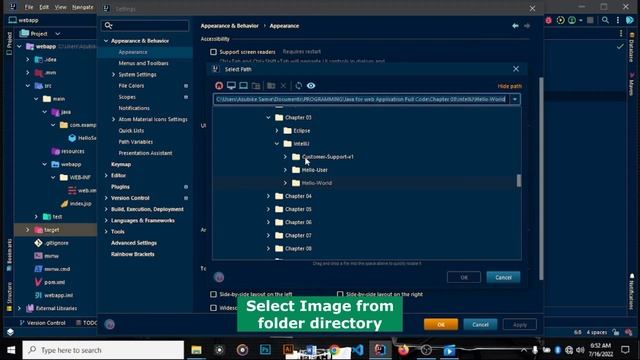Select the Customer-Support-v1 folder name
Screen dimensions: 640x360
click(328, 157)
